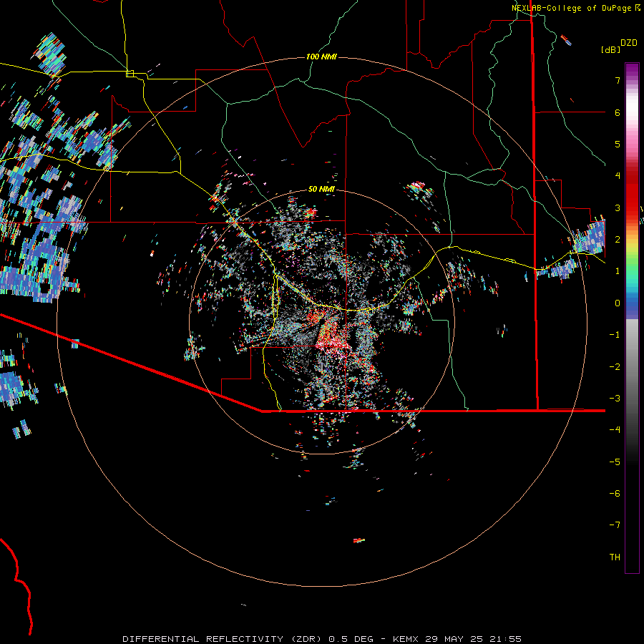
Task: Click the purple top of the color bar
Action: [632, 70]
